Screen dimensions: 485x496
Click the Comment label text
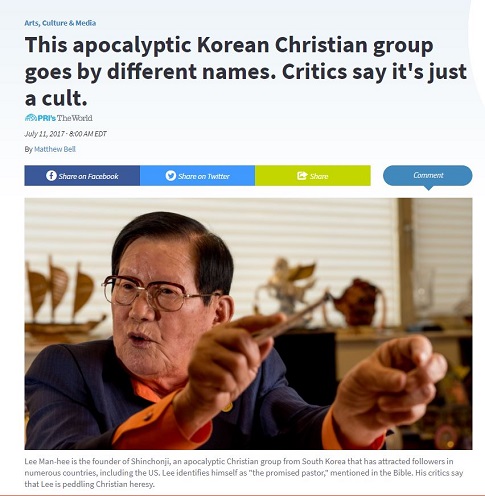click(x=428, y=175)
